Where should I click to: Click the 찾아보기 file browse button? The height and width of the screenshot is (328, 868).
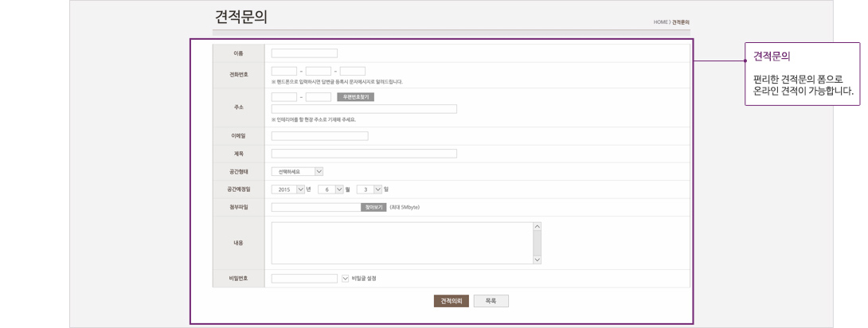373,207
